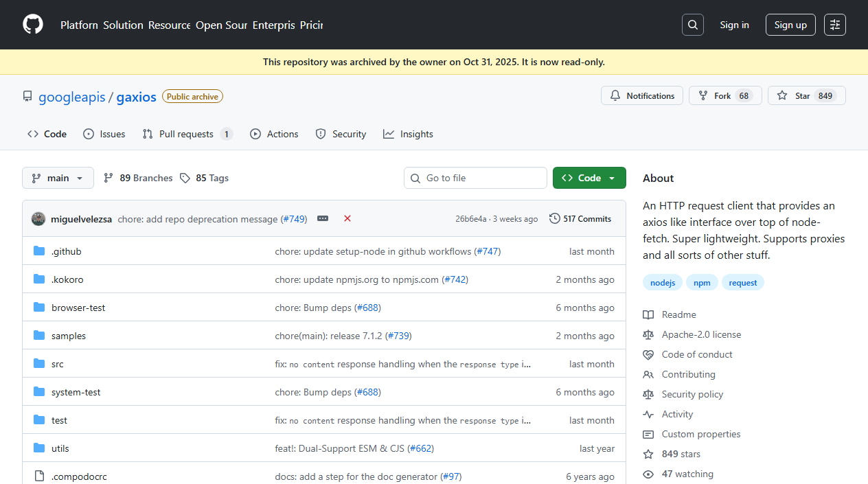Viewport: 868px width, 484px height.
Task: Select the Code tab
Action: click(x=47, y=134)
